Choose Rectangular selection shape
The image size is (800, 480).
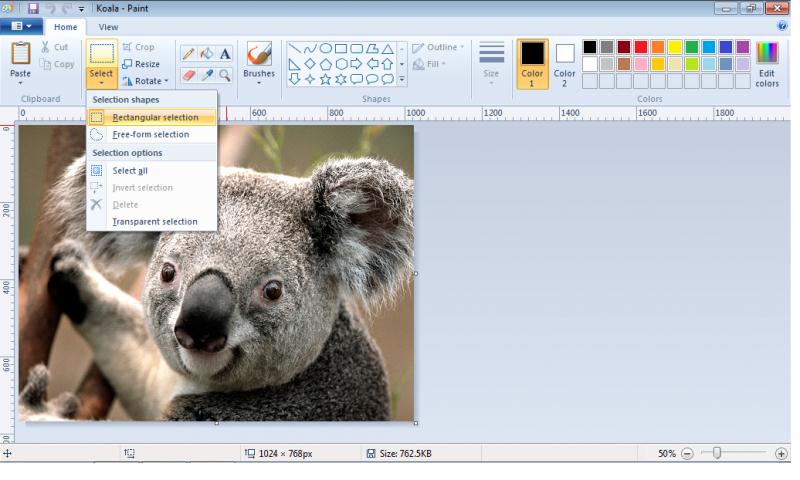click(x=154, y=118)
